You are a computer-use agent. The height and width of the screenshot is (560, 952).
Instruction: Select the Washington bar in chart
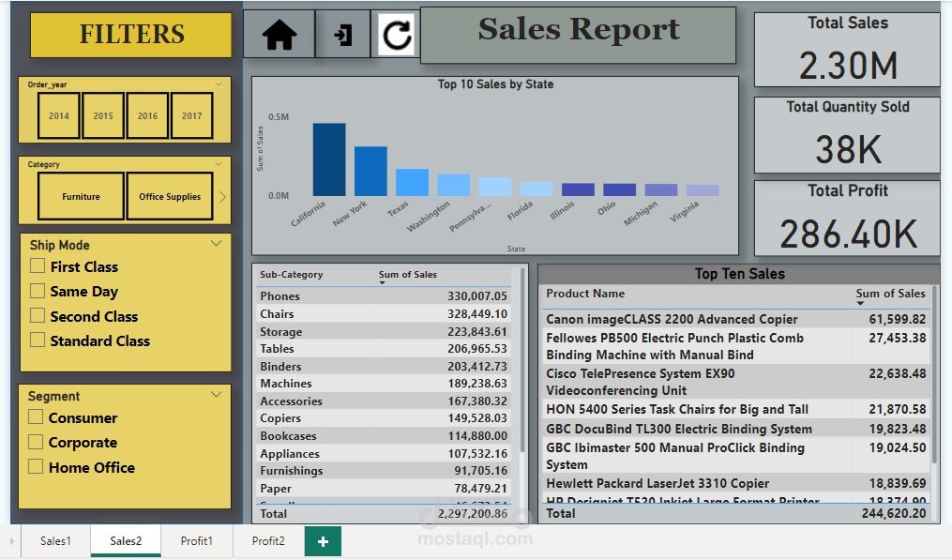point(454,185)
